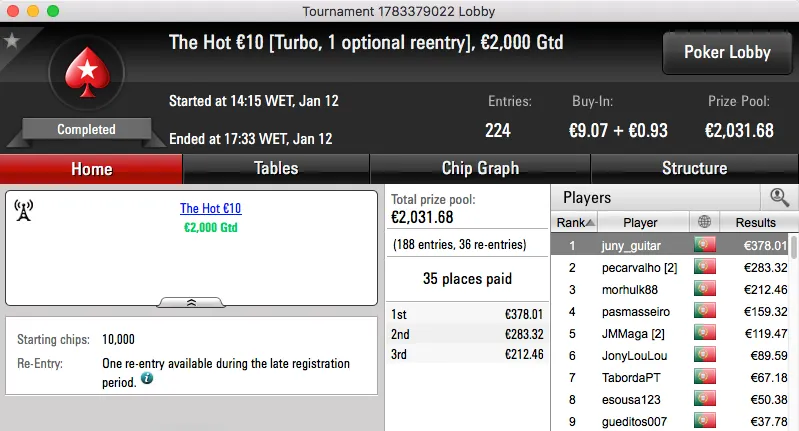Open The Hot €10 link
This screenshot has height=431, width=799.
click(210, 209)
